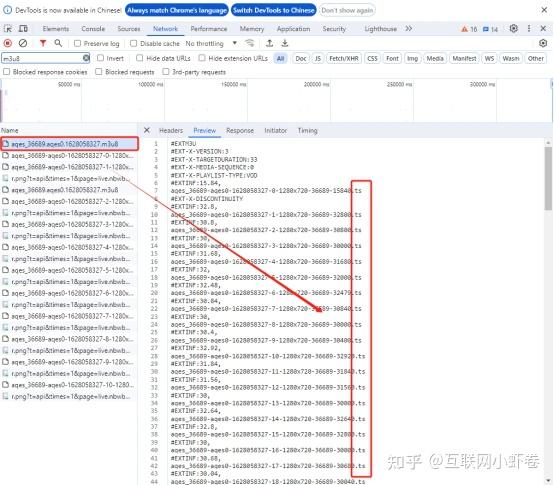Toggle the device toolbar icon

click(x=23, y=29)
